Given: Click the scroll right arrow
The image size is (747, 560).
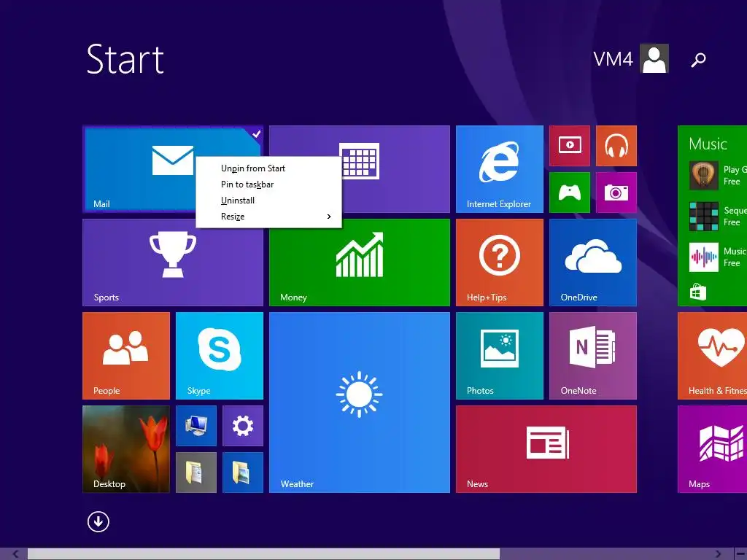Looking at the screenshot, I should click(x=719, y=554).
